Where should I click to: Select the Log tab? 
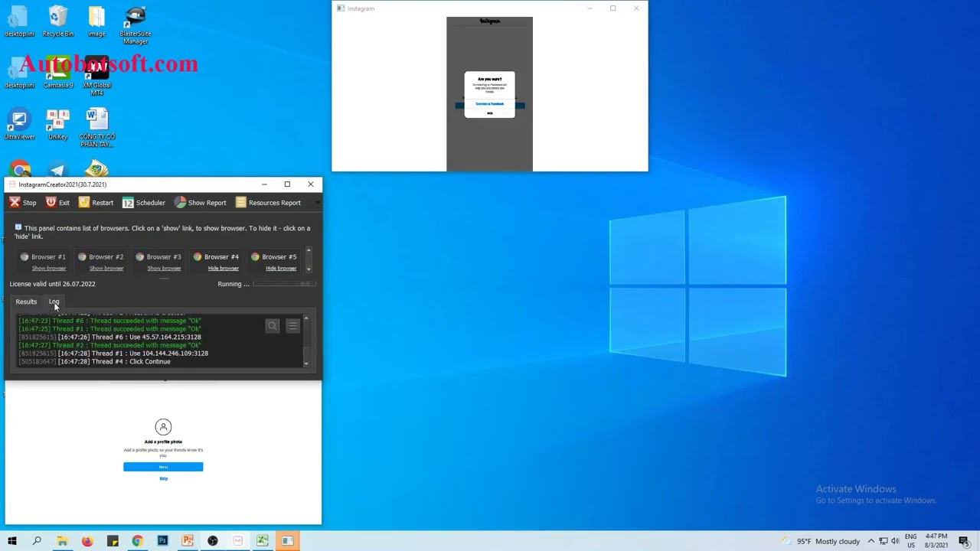point(54,302)
